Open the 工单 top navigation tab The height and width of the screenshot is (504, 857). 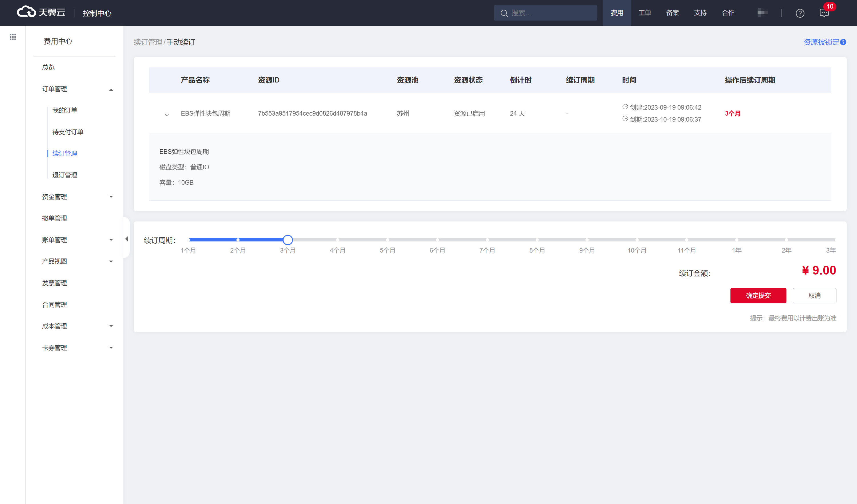point(644,13)
